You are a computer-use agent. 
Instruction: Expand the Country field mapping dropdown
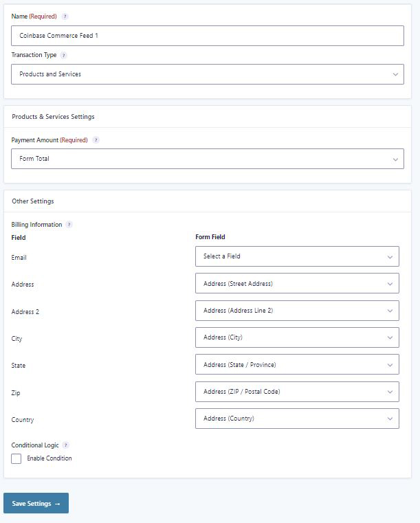click(x=297, y=419)
